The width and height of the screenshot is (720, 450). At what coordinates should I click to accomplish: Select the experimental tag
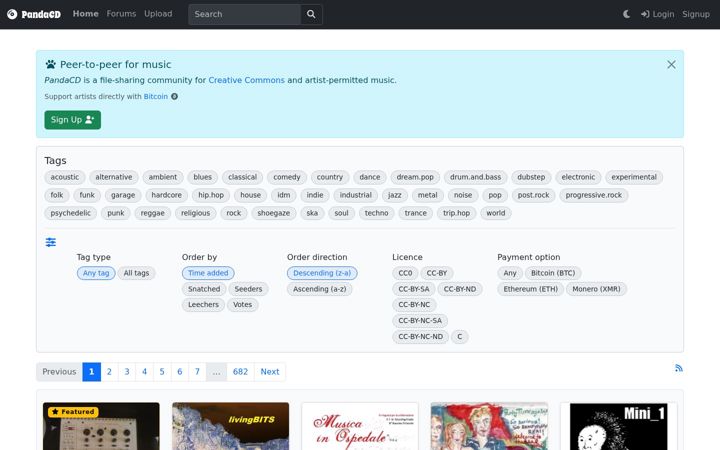634,177
